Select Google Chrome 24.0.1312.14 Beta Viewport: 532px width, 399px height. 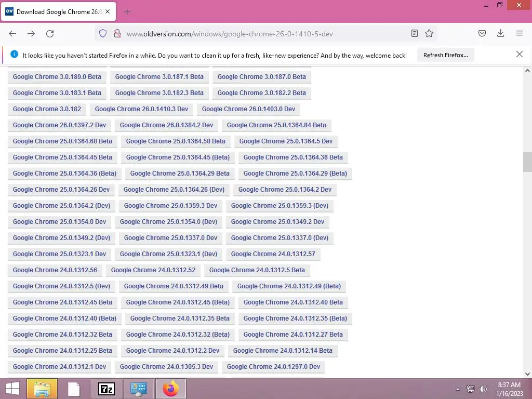(x=283, y=351)
